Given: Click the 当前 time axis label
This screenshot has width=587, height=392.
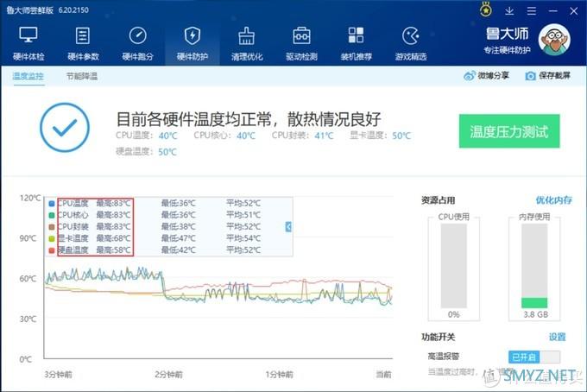Looking at the screenshot, I should 383,375.
